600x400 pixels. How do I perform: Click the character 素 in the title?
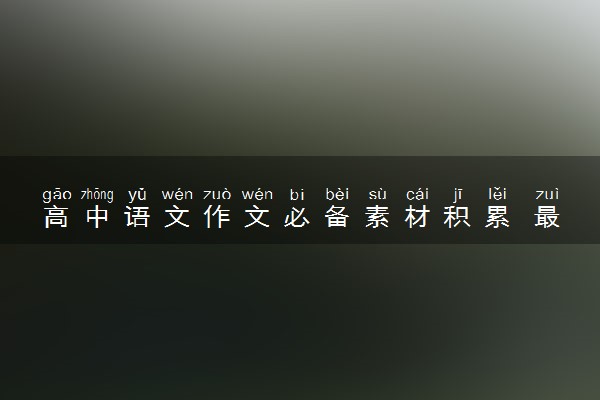pyautogui.click(x=377, y=217)
